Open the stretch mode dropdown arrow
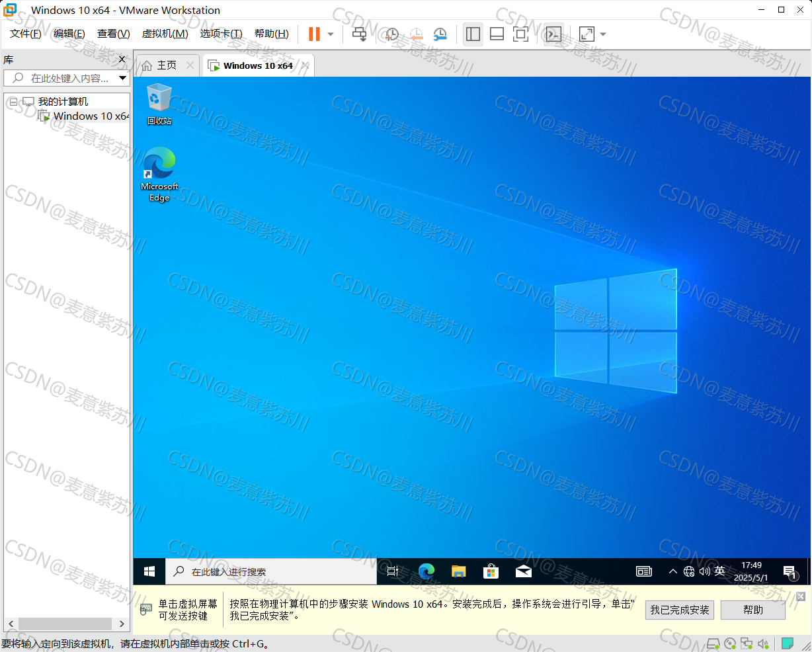 pos(603,34)
